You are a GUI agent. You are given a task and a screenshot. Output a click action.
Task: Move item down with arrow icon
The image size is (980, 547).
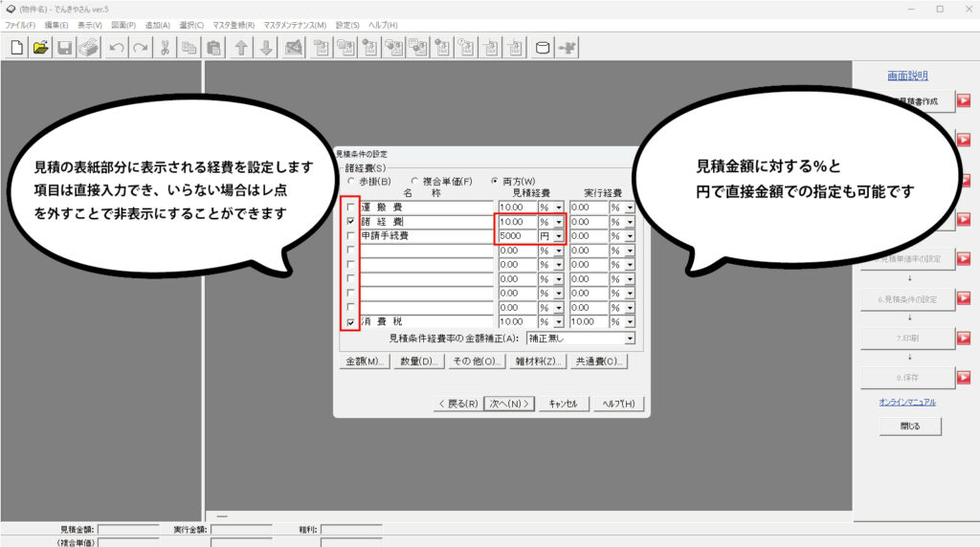[266, 48]
